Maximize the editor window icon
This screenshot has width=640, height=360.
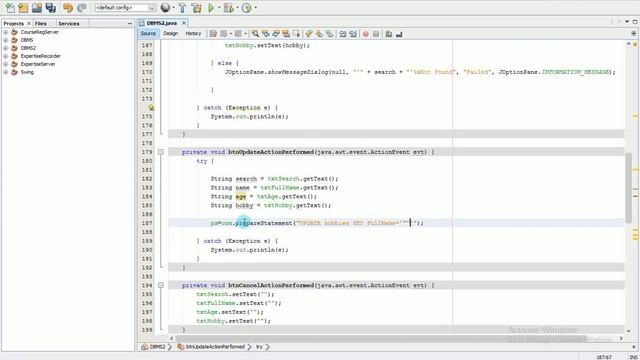[635, 22]
